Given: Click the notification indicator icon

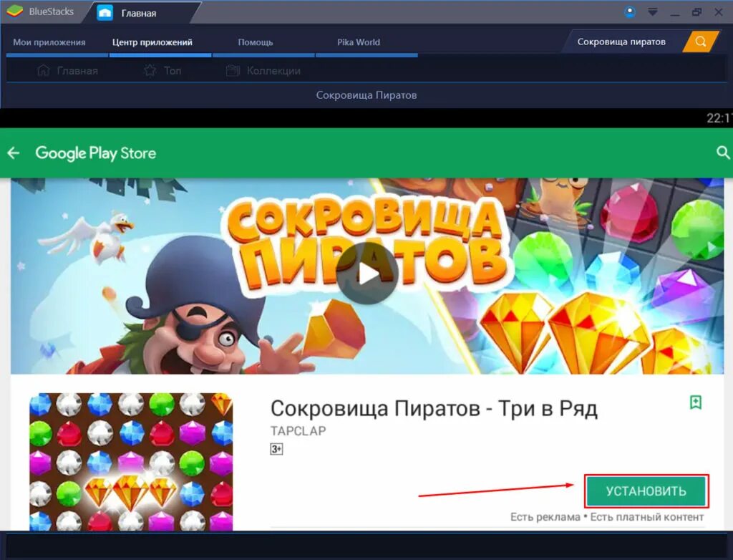Looking at the screenshot, I should (628, 11).
